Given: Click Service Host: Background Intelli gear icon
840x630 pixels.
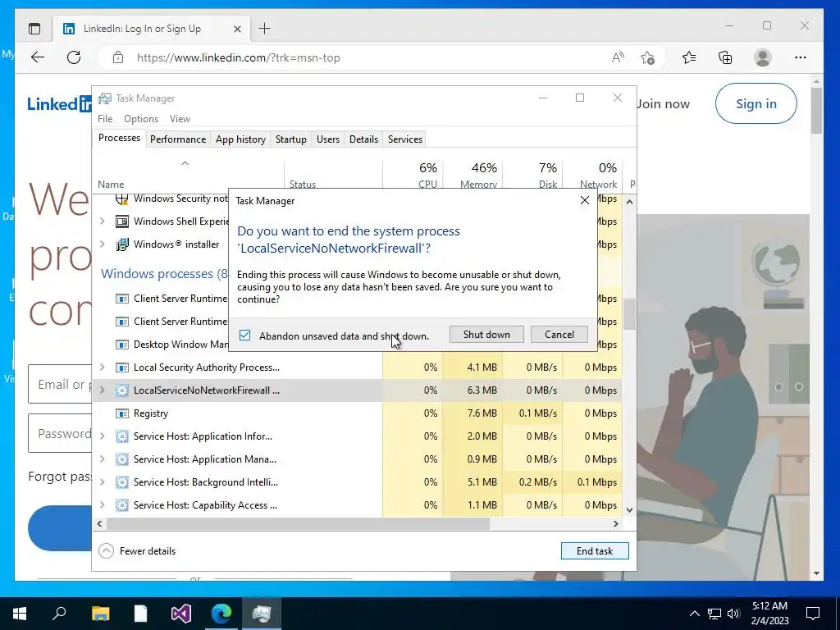Looking at the screenshot, I should 122,482.
